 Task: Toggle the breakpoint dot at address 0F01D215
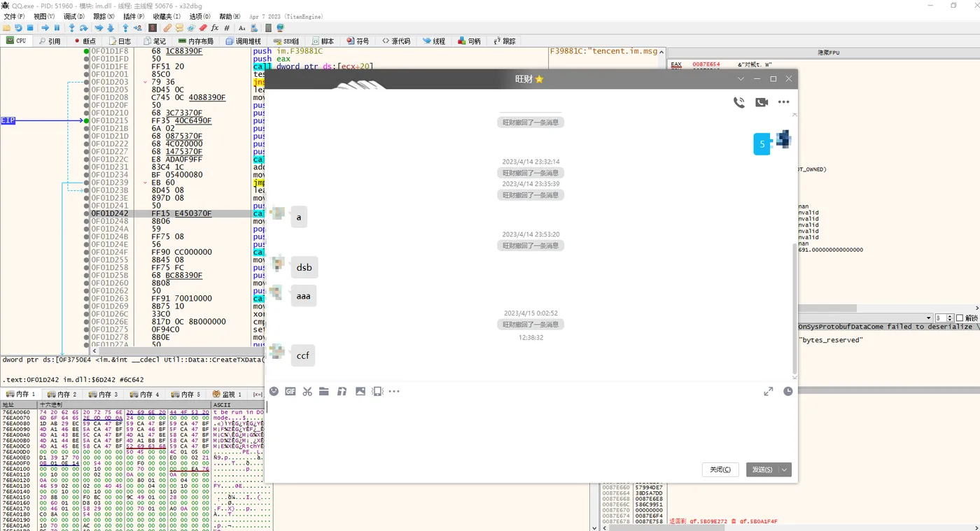coord(86,120)
